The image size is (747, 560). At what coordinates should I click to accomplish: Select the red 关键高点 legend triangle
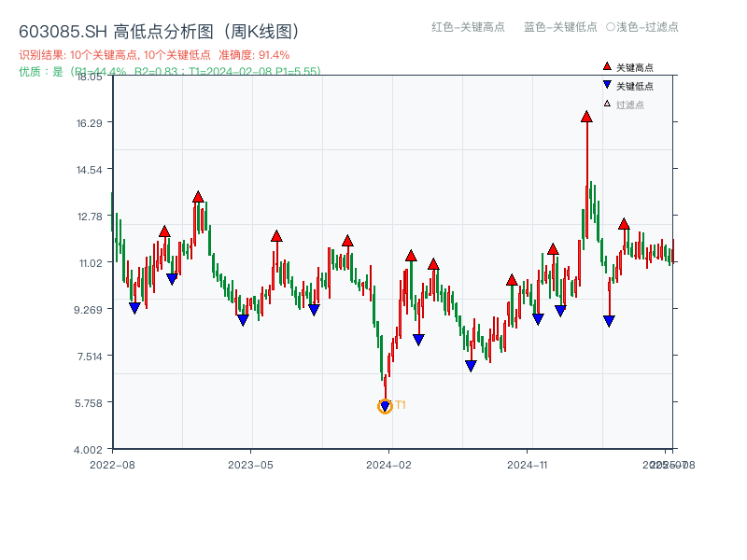[x=605, y=65]
